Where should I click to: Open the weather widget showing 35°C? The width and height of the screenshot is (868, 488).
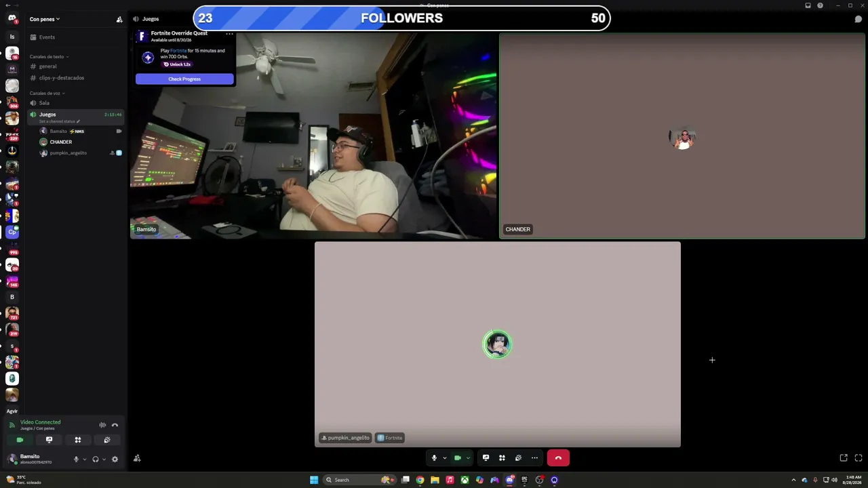(23, 480)
